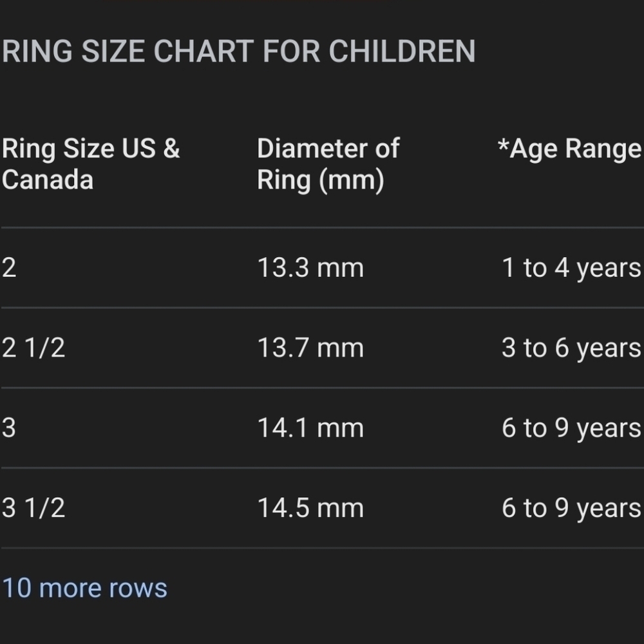This screenshot has width=644, height=644.
Task: Select the "Diameter of Ring (mm)" column header
Action: (x=328, y=164)
